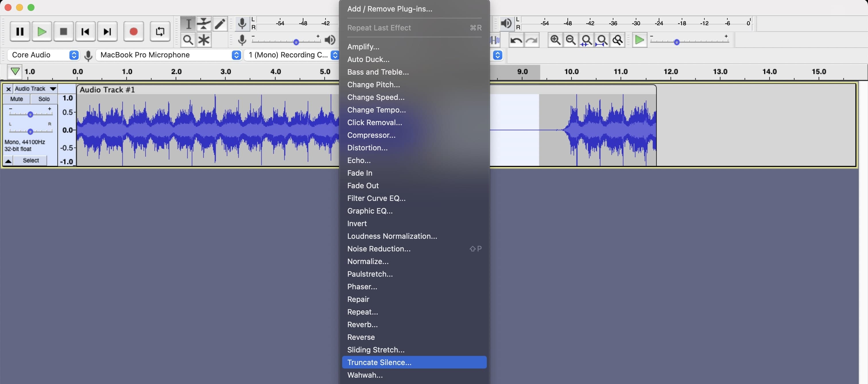The height and width of the screenshot is (384, 868).
Task: Click the Select button on Audio Track
Action: click(x=30, y=160)
